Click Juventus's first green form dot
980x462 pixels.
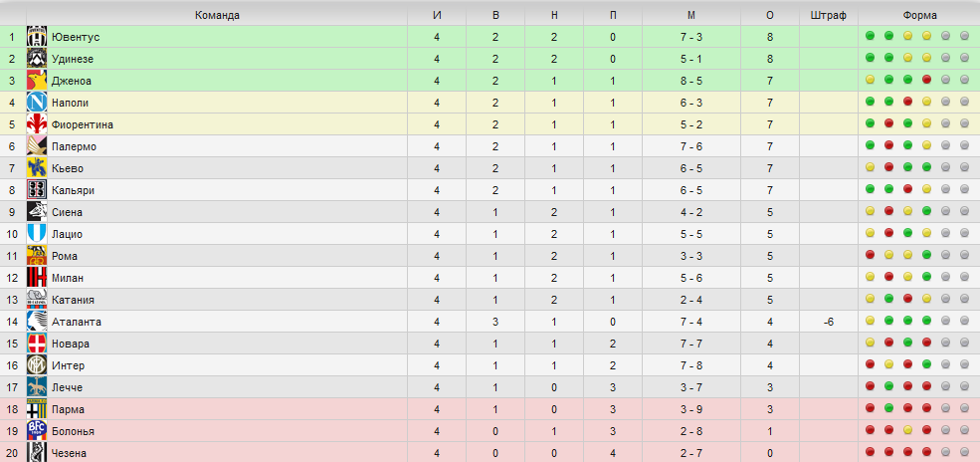click(x=871, y=37)
